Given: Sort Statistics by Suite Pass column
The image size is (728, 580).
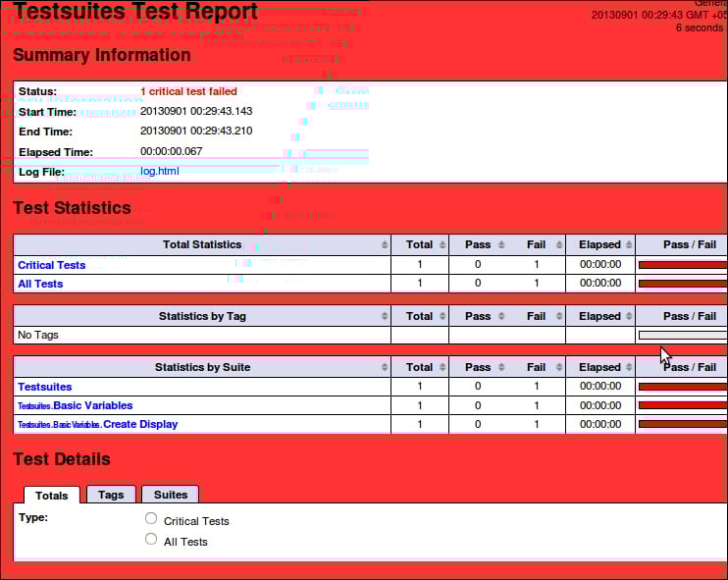Looking at the screenshot, I should tap(501, 367).
